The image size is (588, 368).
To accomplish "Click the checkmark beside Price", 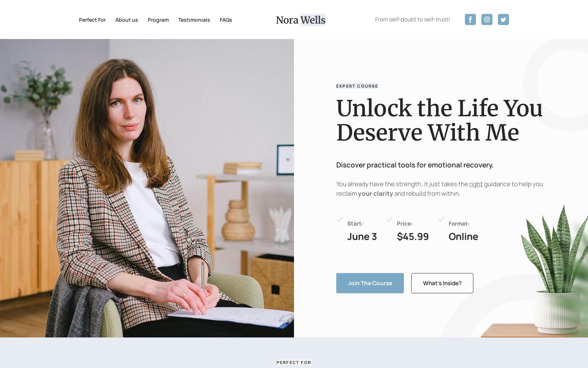I will tap(390, 220).
